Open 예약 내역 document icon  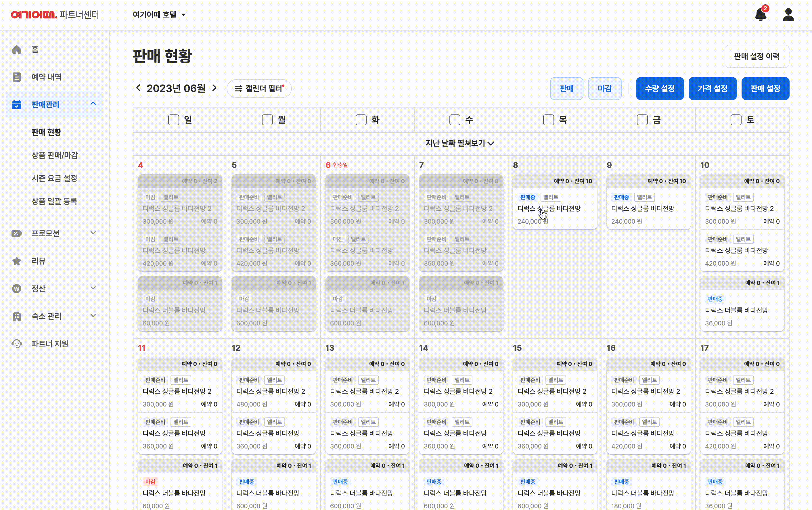(x=16, y=77)
